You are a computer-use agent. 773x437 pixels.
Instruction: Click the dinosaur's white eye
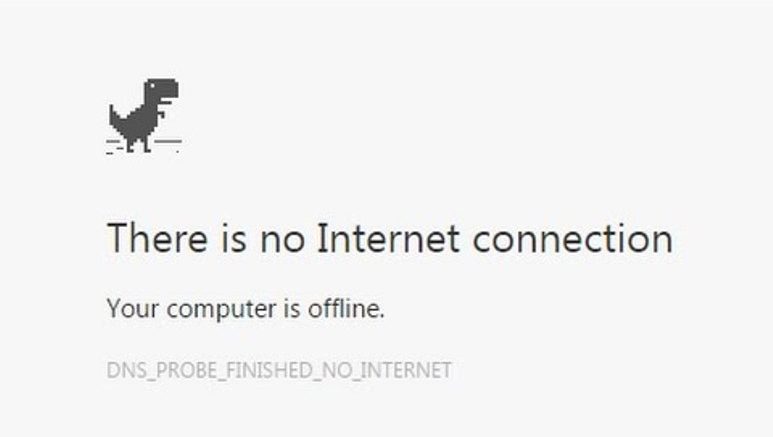(x=153, y=86)
